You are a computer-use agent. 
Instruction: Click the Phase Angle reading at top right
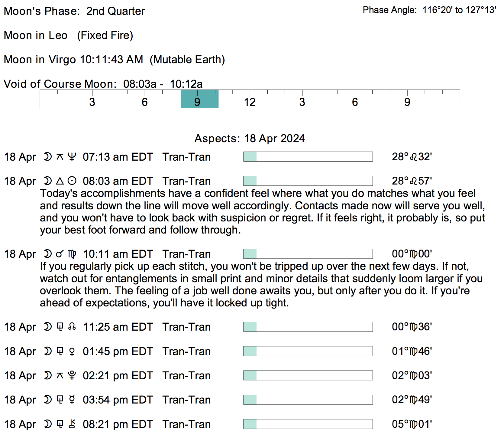tap(429, 10)
